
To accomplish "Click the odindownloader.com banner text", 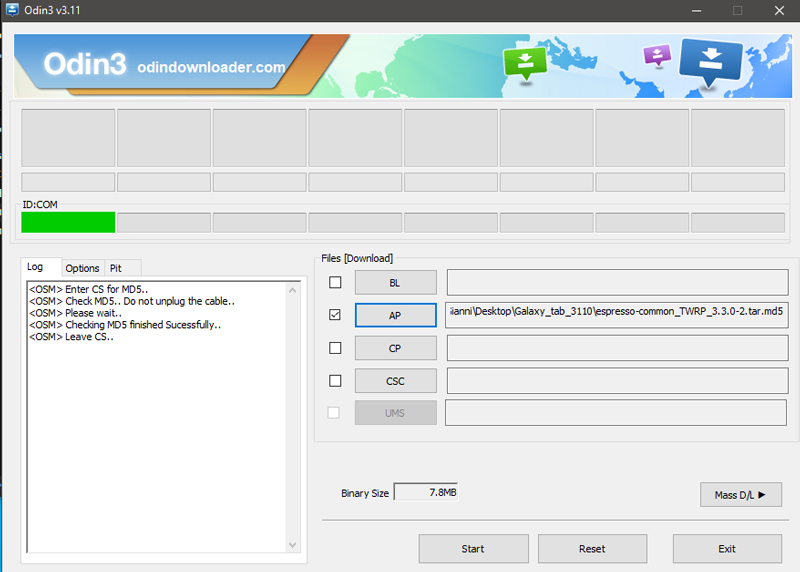I will (x=211, y=67).
